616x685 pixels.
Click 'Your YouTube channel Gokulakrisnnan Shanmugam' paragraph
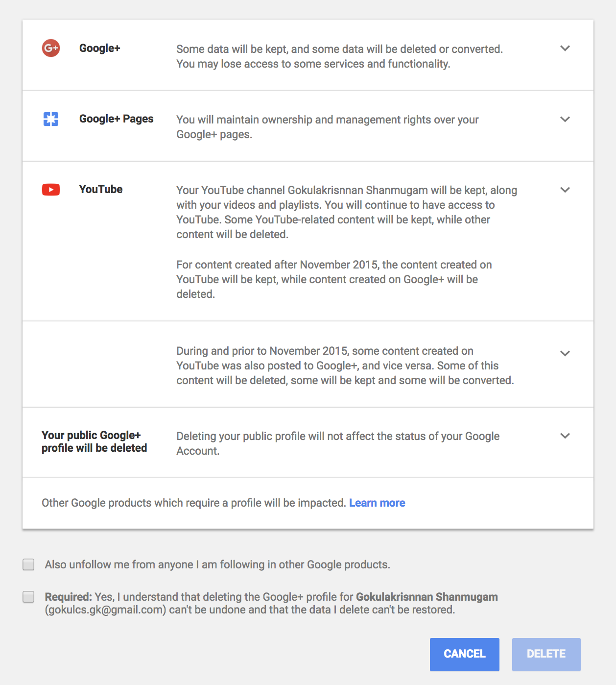point(347,212)
